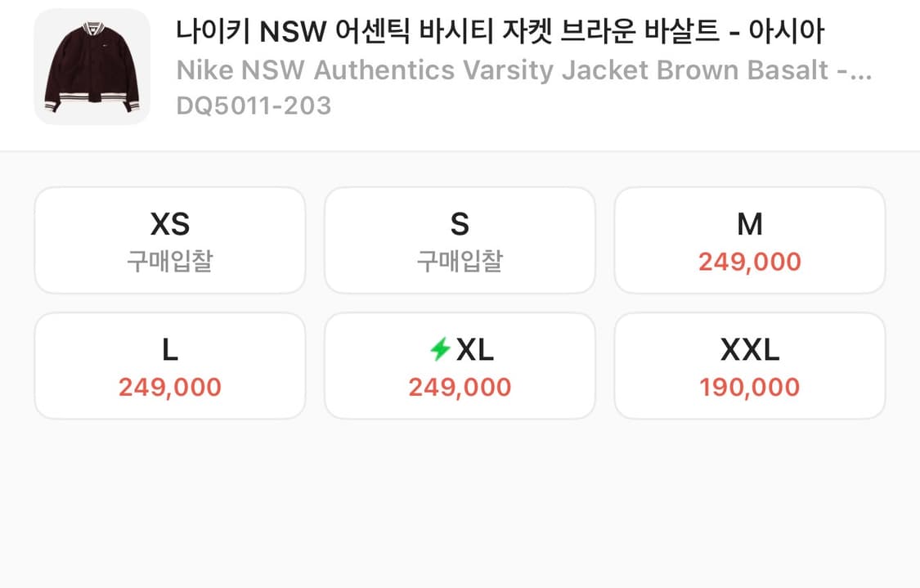Select the S size tile
The width and height of the screenshot is (920, 588).
pyautogui.click(x=459, y=240)
